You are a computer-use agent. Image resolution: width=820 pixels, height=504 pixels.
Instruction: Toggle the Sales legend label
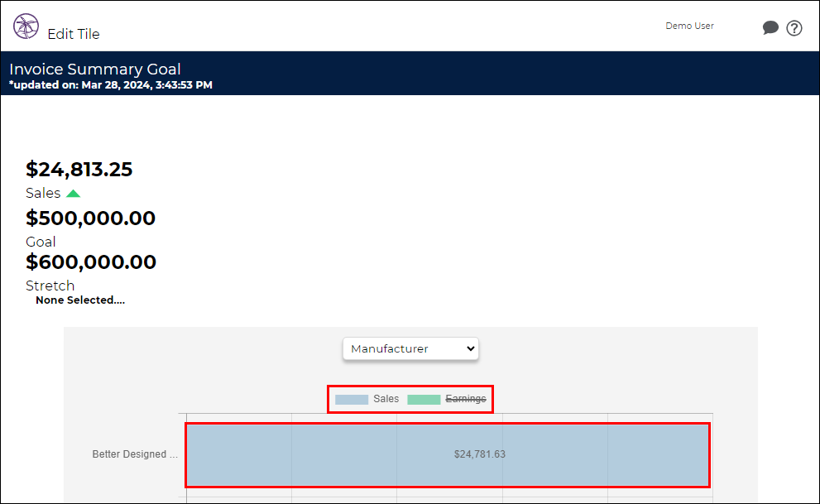tap(386, 399)
